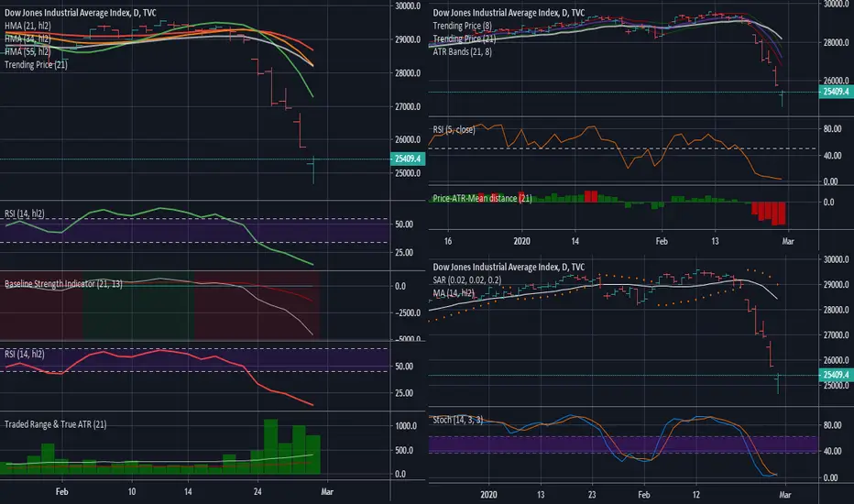Image resolution: width=854 pixels, height=504 pixels.
Task: Click the Dow Jones title above Trending Price (8)
Action: 509,13
